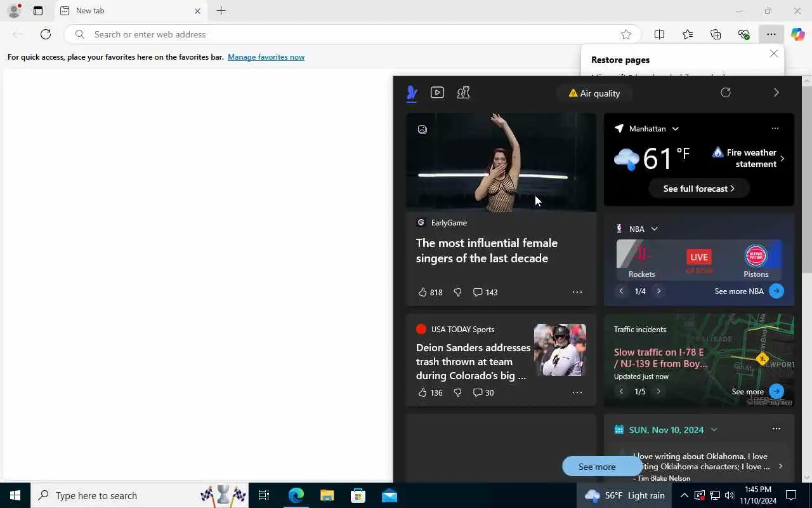812x508 pixels.
Task: Open the taskbar weather 56°F Light rain widget
Action: click(625, 495)
